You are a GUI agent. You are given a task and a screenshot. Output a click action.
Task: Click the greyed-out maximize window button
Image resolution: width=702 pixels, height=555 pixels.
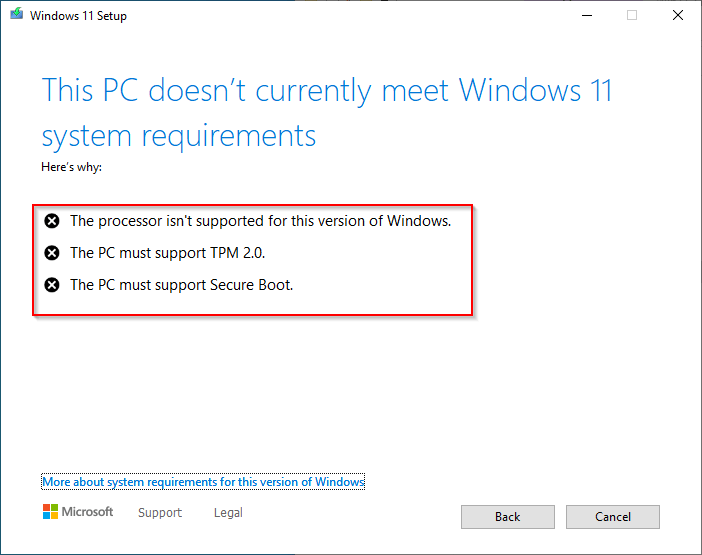(632, 15)
